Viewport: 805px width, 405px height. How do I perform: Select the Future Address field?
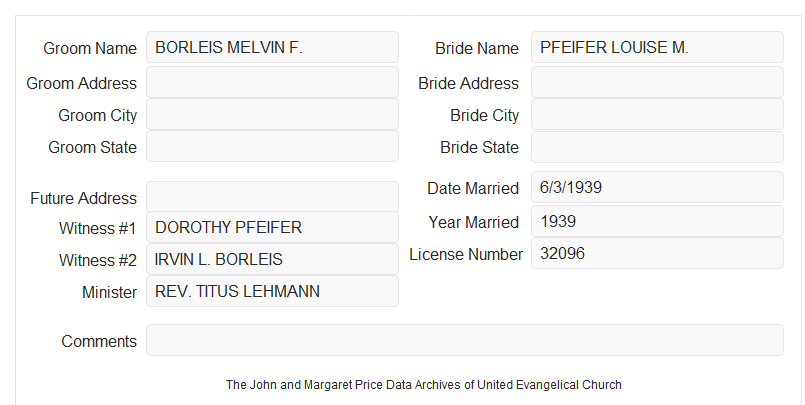(x=272, y=197)
